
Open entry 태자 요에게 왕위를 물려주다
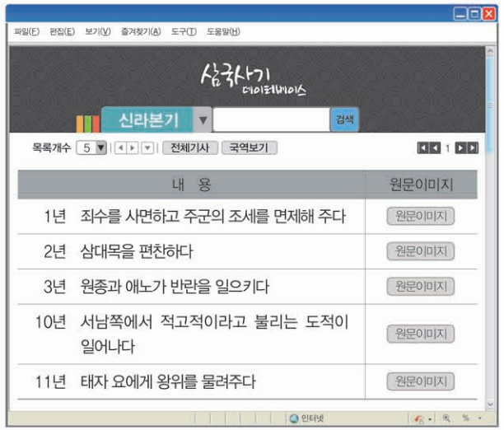[168, 381]
